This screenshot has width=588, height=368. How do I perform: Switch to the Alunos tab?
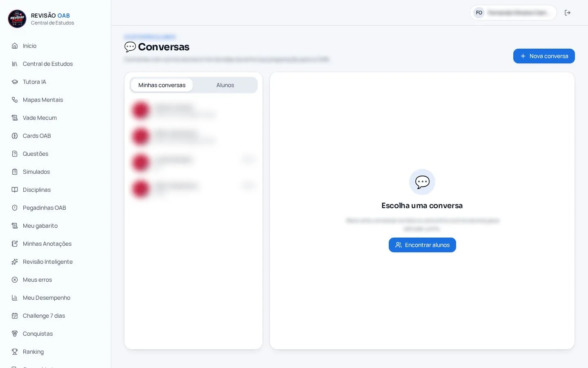[225, 85]
